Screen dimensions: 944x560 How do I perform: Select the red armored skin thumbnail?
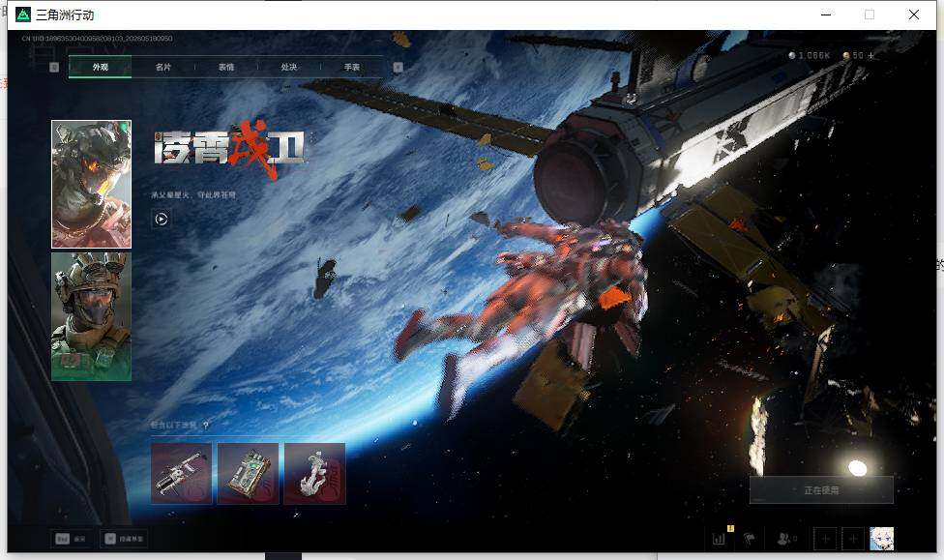(x=92, y=185)
